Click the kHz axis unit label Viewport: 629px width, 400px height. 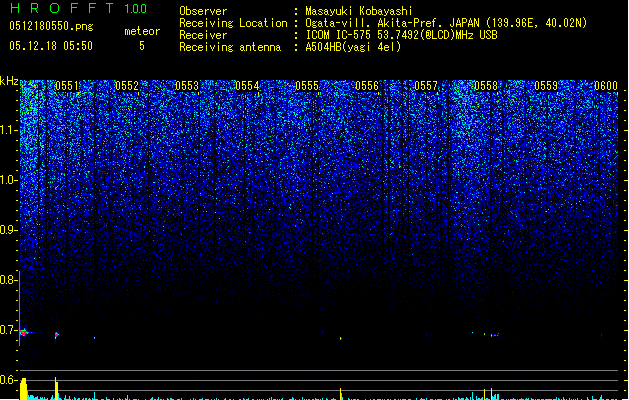click(x=9, y=81)
